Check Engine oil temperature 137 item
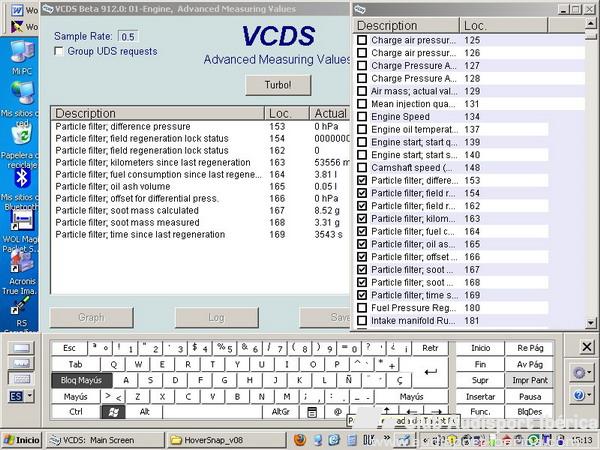 point(362,129)
